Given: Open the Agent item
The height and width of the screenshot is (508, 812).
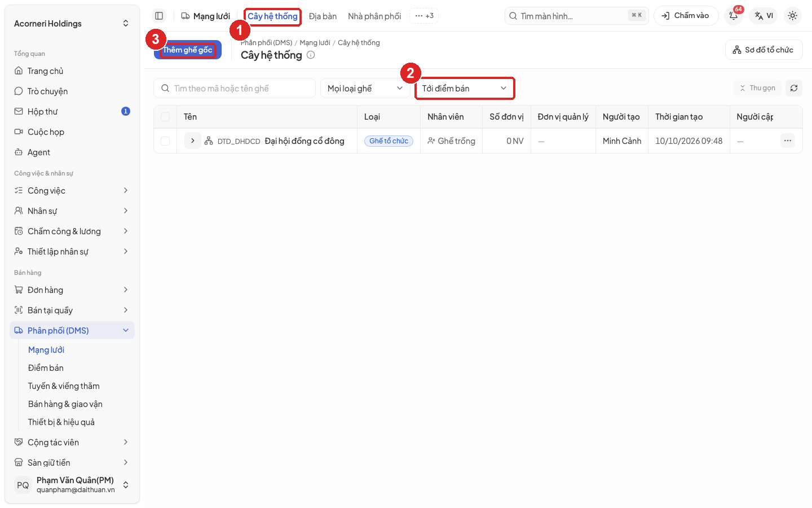Looking at the screenshot, I should coord(72,152).
